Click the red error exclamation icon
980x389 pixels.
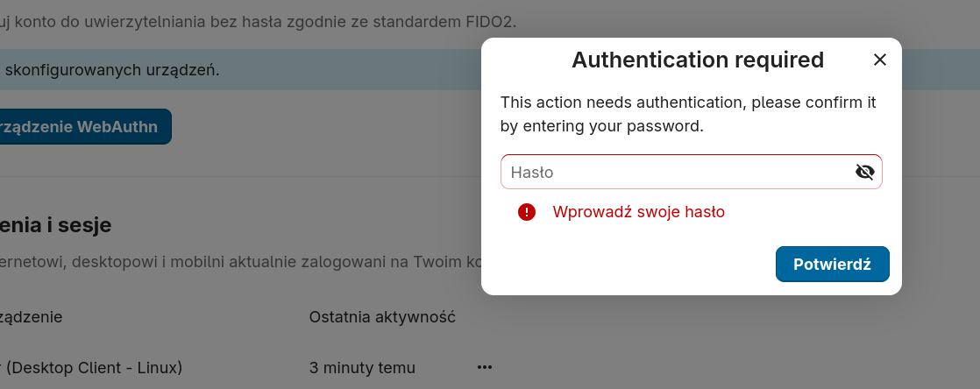point(527,211)
